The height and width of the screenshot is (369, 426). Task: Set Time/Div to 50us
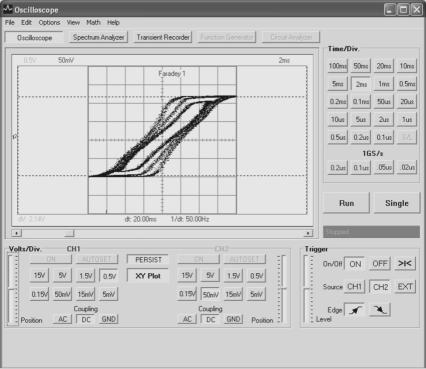pos(384,101)
